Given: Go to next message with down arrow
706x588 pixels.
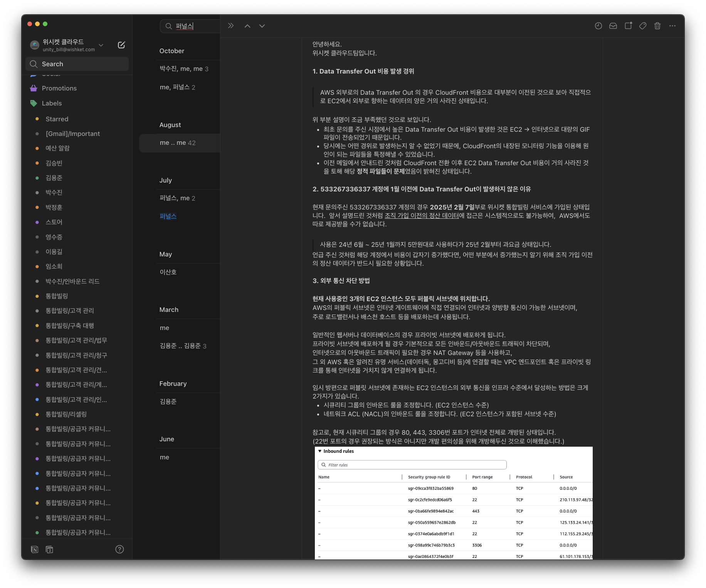Looking at the screenshot, I should tap(262, 26).
